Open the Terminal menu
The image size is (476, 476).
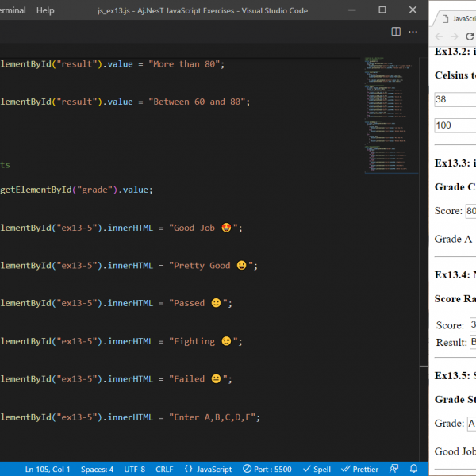pyautogui.click(x=11, y=10)
